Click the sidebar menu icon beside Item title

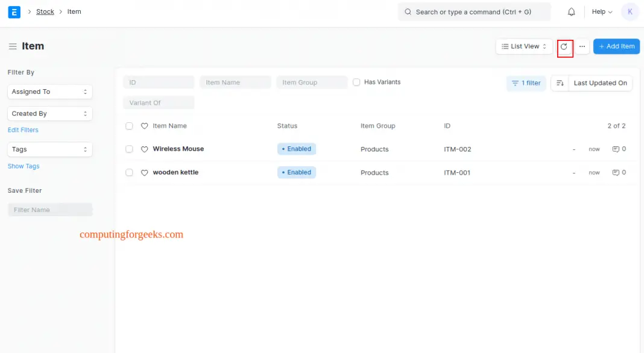tap(12, 46)
